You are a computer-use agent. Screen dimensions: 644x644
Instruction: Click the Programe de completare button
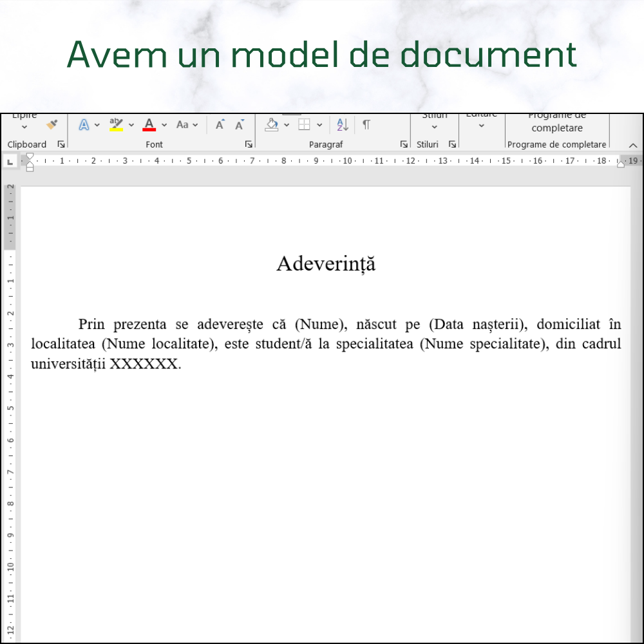(557, 123)
